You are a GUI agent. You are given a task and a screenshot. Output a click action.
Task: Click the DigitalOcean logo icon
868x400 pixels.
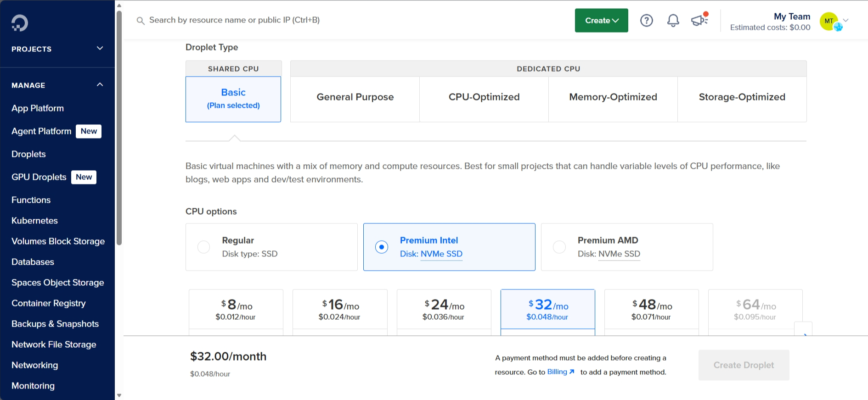coord(20,23)
